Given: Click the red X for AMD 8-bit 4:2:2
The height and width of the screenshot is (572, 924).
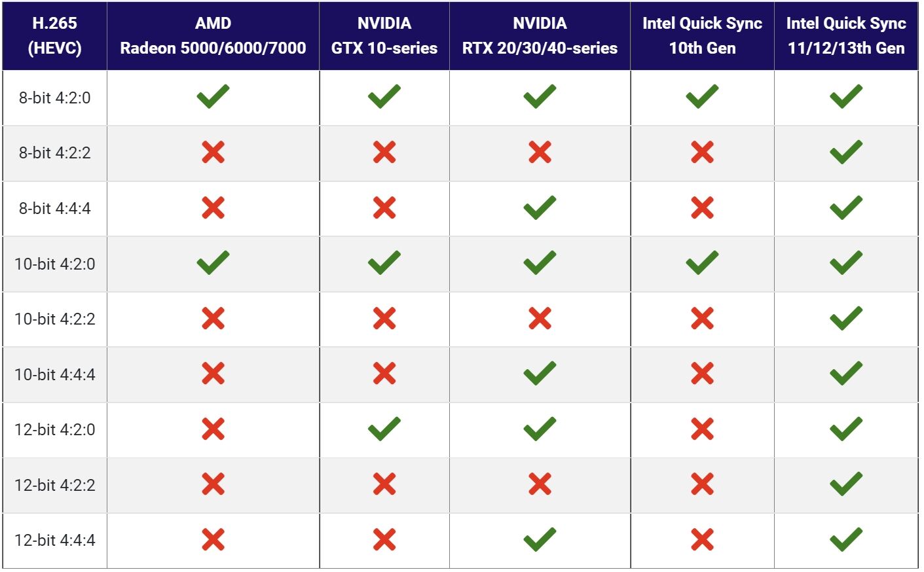Looking at the screenshot, I should pos(213,152).
